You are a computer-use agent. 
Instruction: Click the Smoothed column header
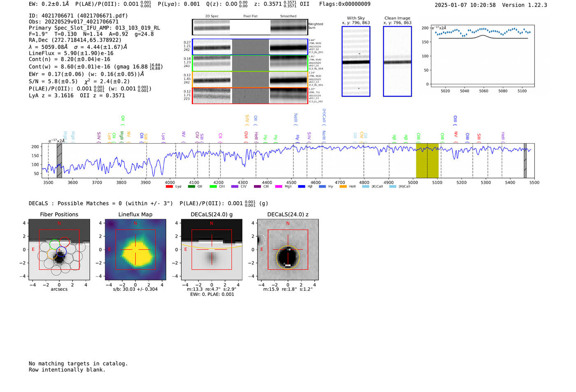[288, 16]
